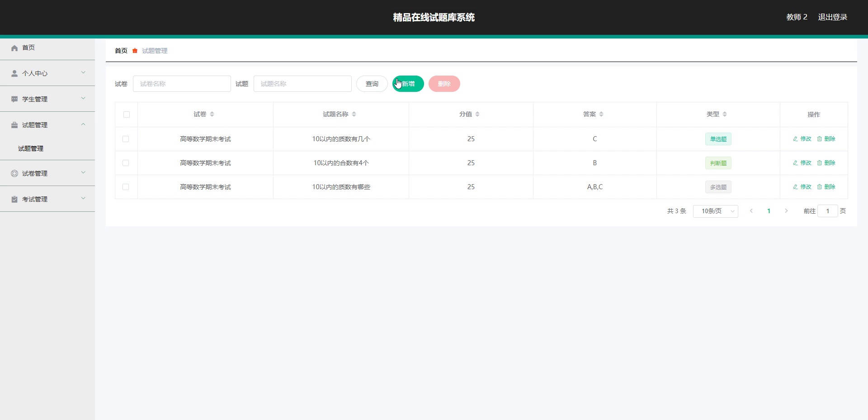Image resolution: width=868 pixels, height=420 pixels.
Task: Open the 试题管理 submenu item
Action: (x=31, y=148)
